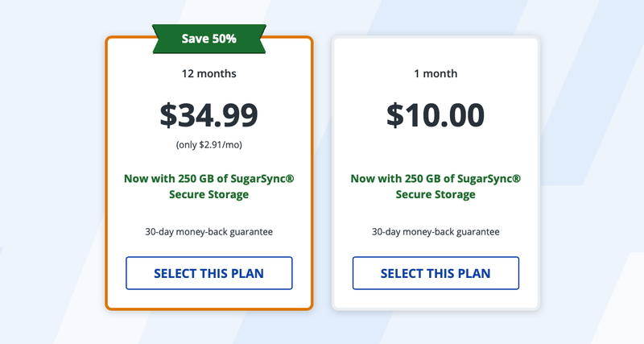
Task: Click "Secure Storage" text in 1 month card
Action: [x=436, y=194]
